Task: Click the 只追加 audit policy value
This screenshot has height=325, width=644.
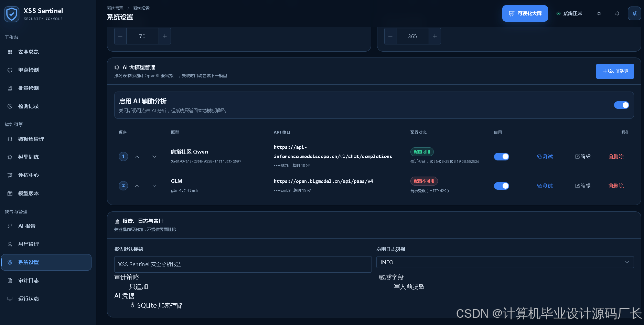Action: [139, 287]
